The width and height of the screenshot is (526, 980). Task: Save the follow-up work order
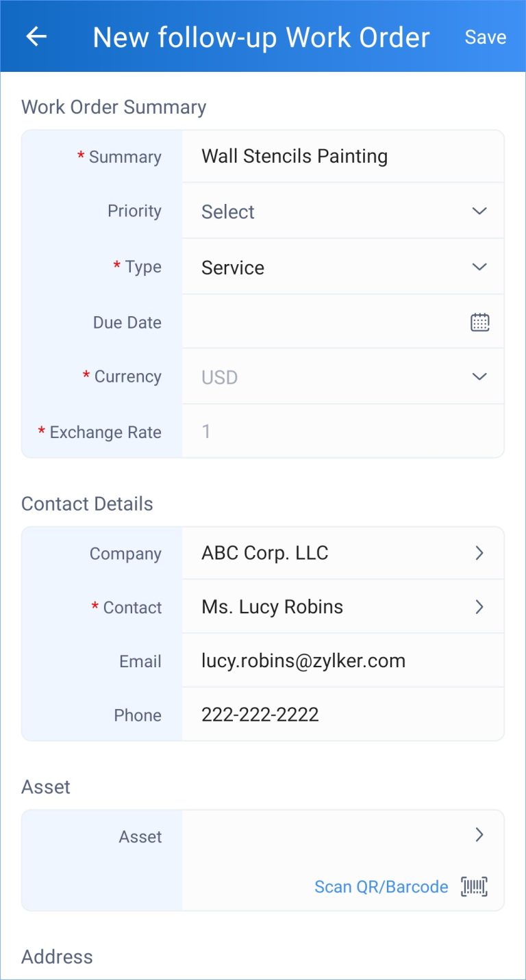pyautogui.click(x=485, y=37)
